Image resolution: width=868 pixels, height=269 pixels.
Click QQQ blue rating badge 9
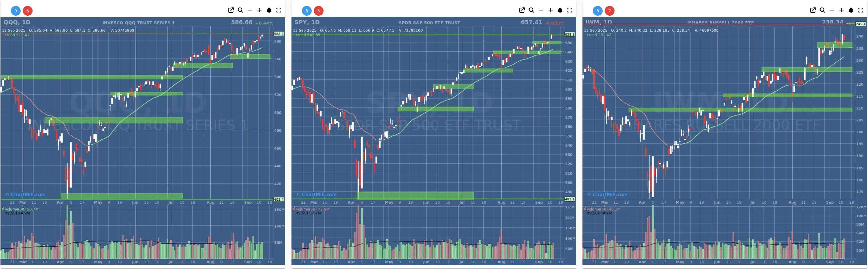point(15,11)
